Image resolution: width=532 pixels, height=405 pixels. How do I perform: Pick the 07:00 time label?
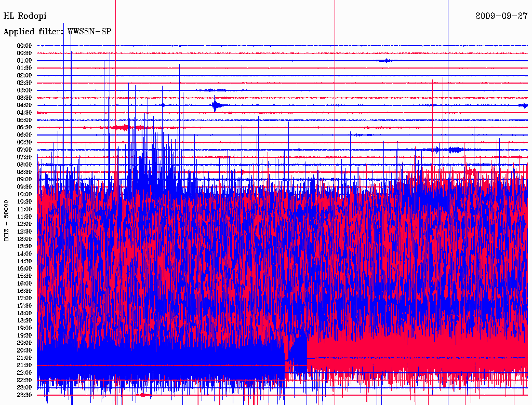point(24,150)
